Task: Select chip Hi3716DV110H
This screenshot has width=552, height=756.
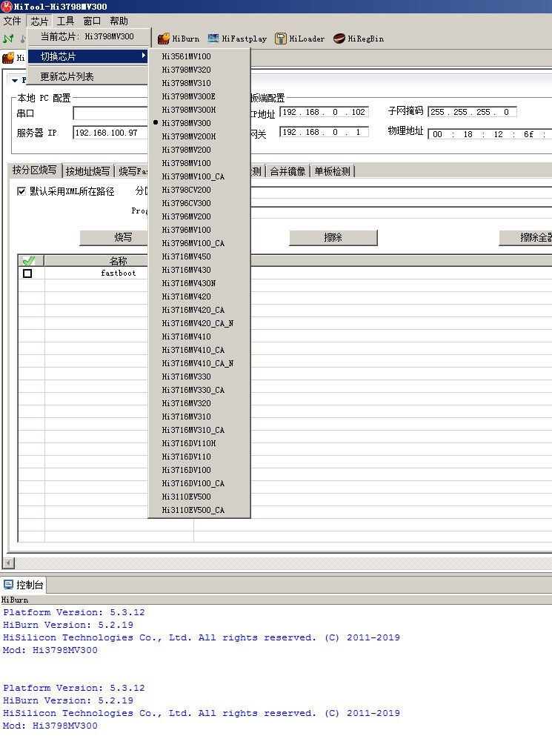Action: pos(199,443)
